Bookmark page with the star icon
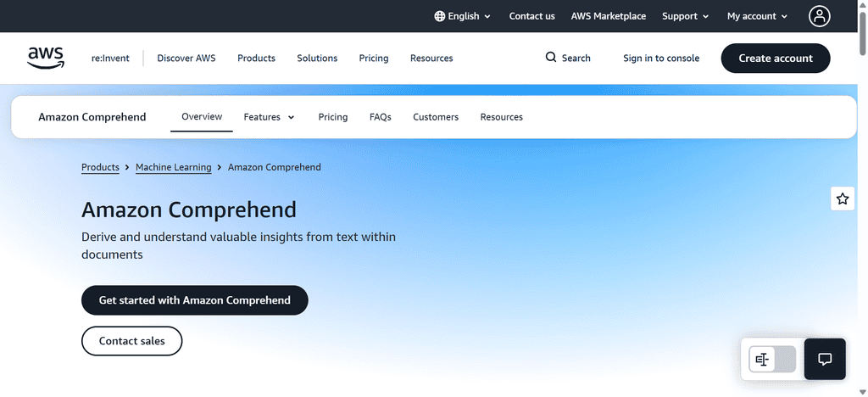Image resolution: width=868 pixels, height=397 pixels. point(843,198)
